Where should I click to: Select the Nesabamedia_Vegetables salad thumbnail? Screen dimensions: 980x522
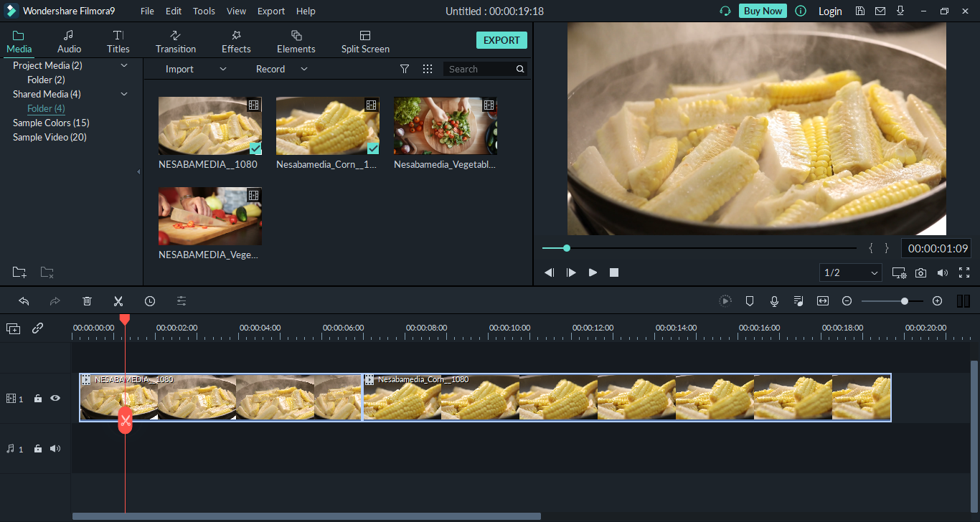click(445, 126)
